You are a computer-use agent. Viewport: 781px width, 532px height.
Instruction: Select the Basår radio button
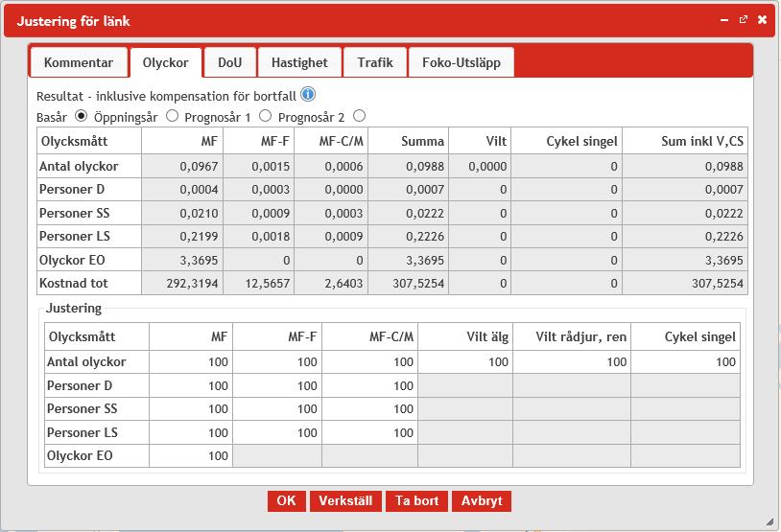(81, 116)
